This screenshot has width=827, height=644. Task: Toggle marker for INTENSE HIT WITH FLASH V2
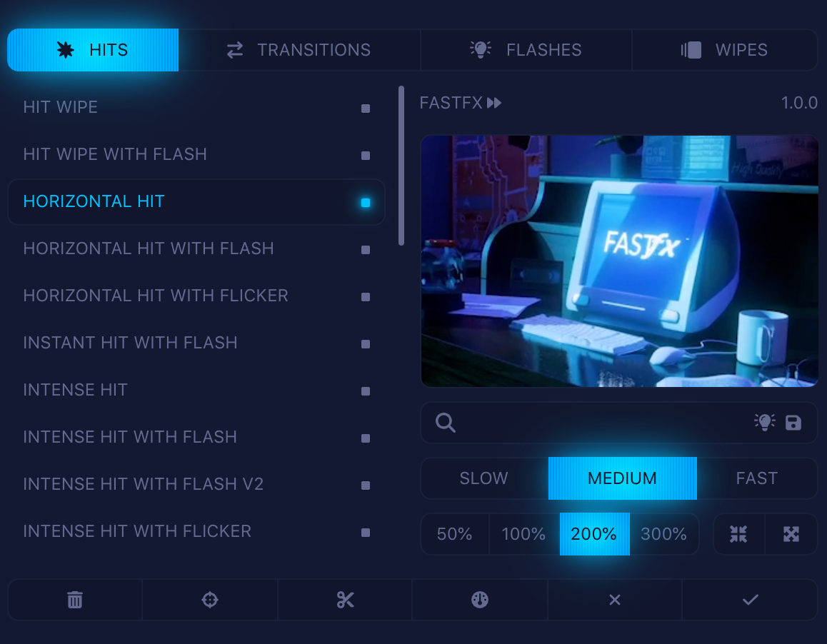366,485
